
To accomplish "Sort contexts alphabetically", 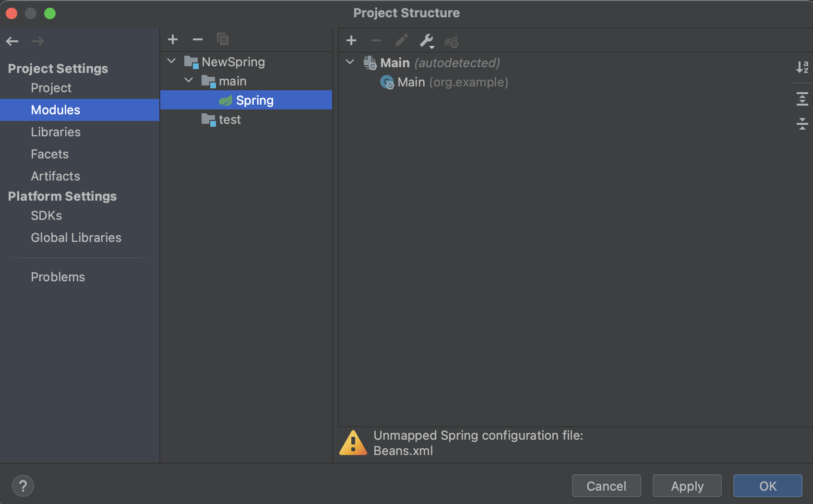I will pyautogui.click(x=802, y=67).
